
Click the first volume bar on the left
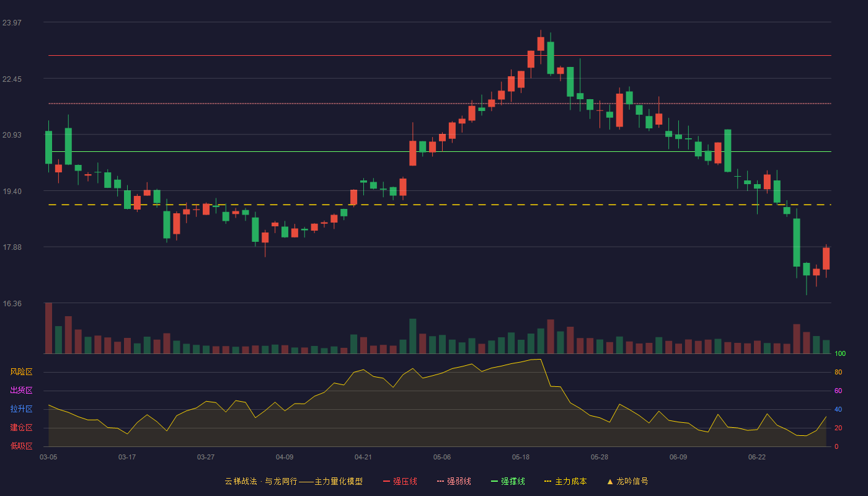48,328
